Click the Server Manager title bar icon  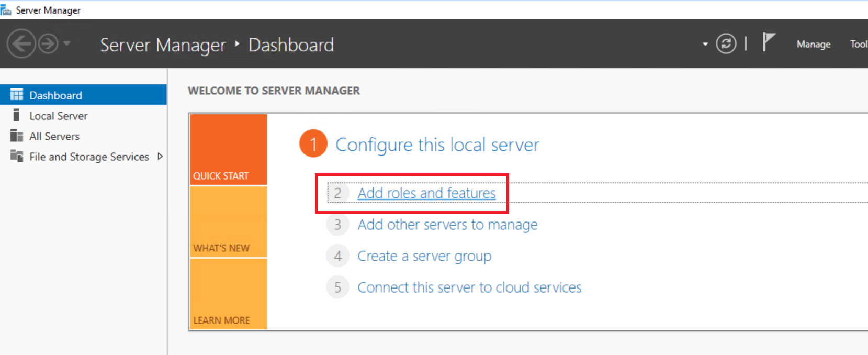pyautogui.click(x=6, y=10)
